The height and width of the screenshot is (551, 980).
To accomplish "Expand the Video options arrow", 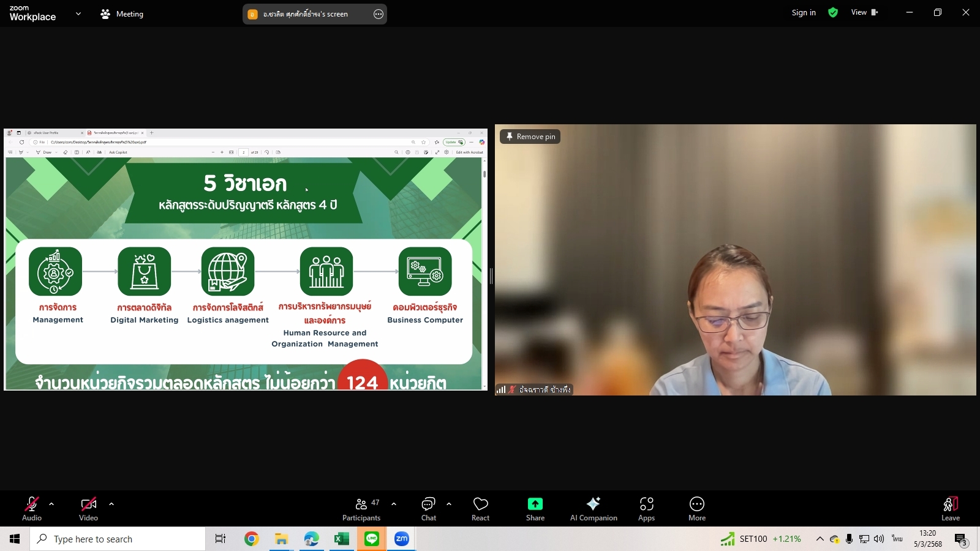I will pos(111,504).
